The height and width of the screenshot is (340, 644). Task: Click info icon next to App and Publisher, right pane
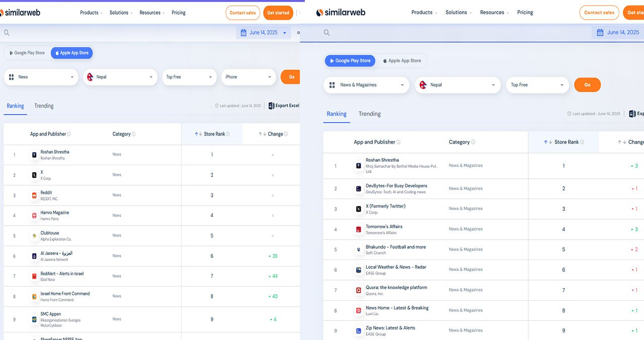tap(398, 142)
